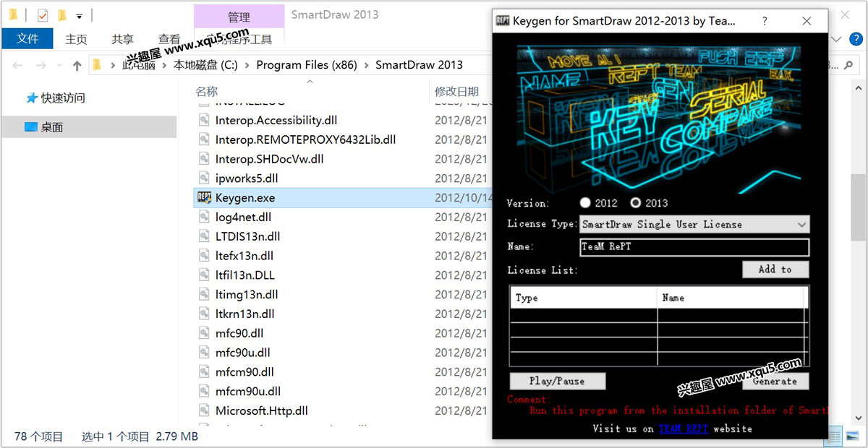Select Interop.REMOTEPROXY6432Lib.dll file icon
Image resolution: width=868 pixels, height=448 pixels.
click(x=204, y=139)
